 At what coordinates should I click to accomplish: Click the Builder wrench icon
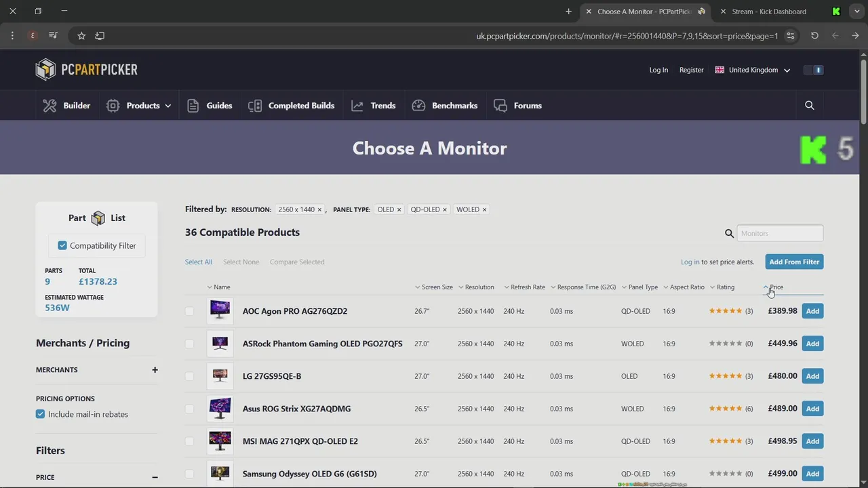click(50, 105)
